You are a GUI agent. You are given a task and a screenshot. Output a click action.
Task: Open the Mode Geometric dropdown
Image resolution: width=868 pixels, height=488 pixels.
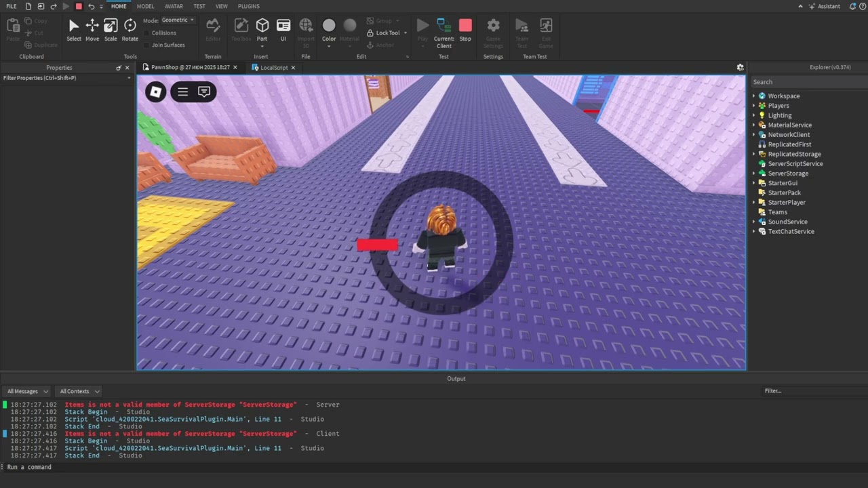pos(178,20)
